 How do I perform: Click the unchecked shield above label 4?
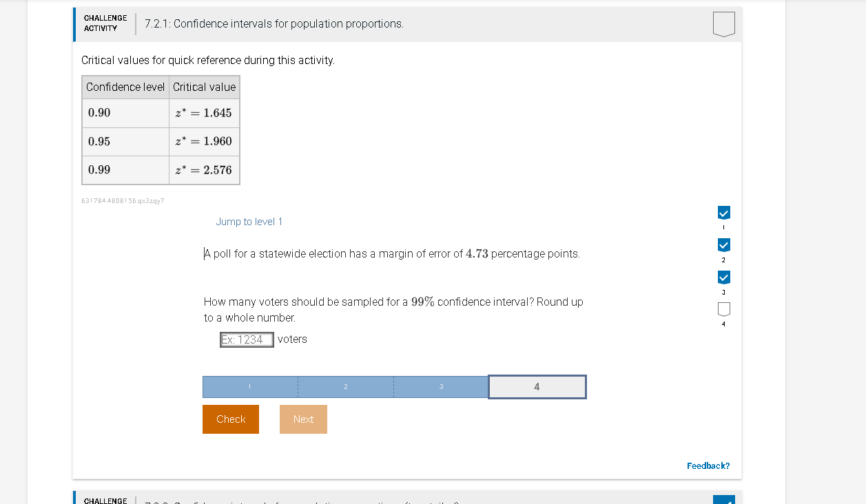click(x=723, y=309)
